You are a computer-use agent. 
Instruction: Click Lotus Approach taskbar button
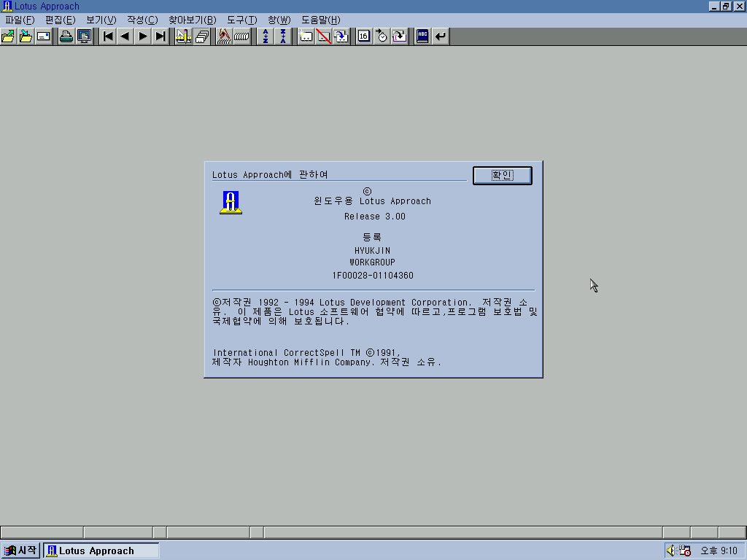101,551
